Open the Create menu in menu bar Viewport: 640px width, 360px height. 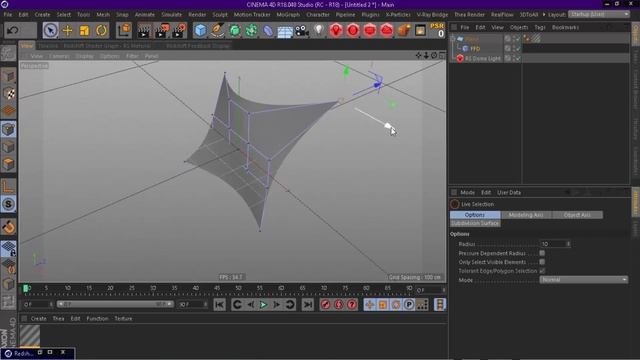tap(42, 14)
